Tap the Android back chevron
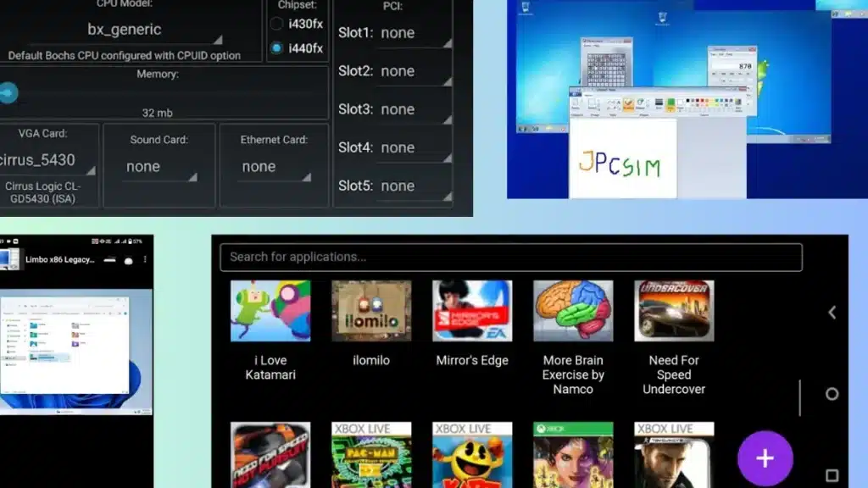The width and height of the screenshot is (868, 488). [832, 313]
